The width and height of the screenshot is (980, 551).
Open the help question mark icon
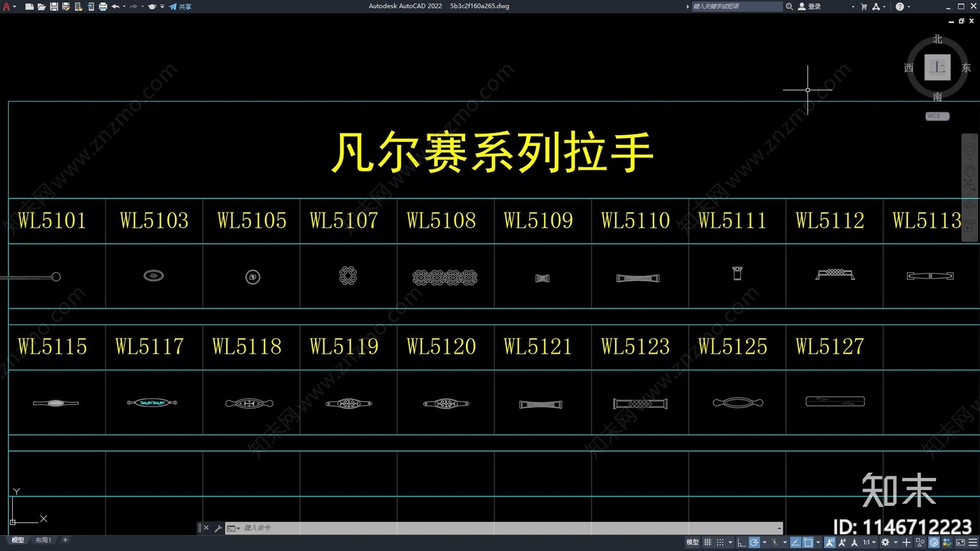click(900, 6)
